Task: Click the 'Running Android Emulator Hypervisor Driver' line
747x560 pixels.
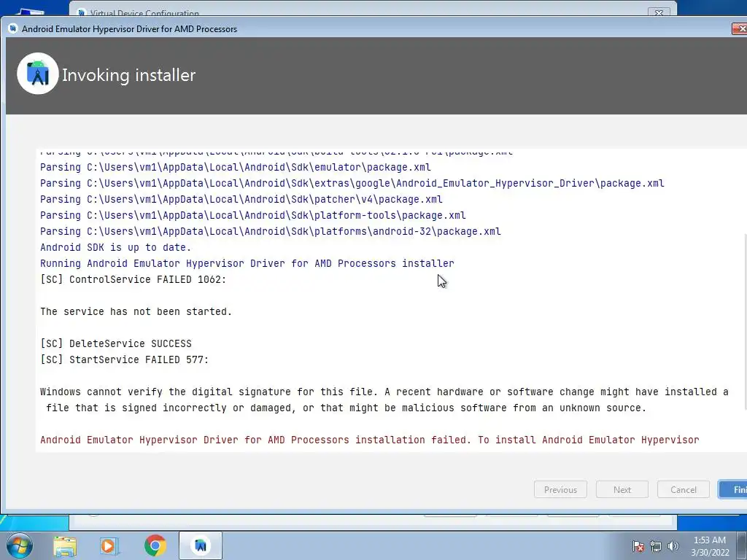Action: click(x=247, y=263)
